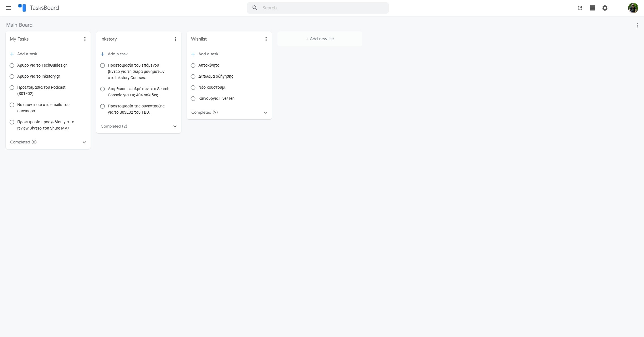Open the Inkstory list options menu
The height and width of the screenshot is (337, 644).
175,39
